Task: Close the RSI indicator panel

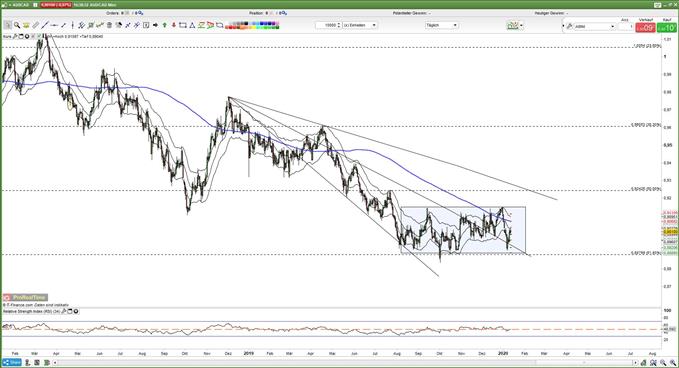Action: click(x=76, y=311)
